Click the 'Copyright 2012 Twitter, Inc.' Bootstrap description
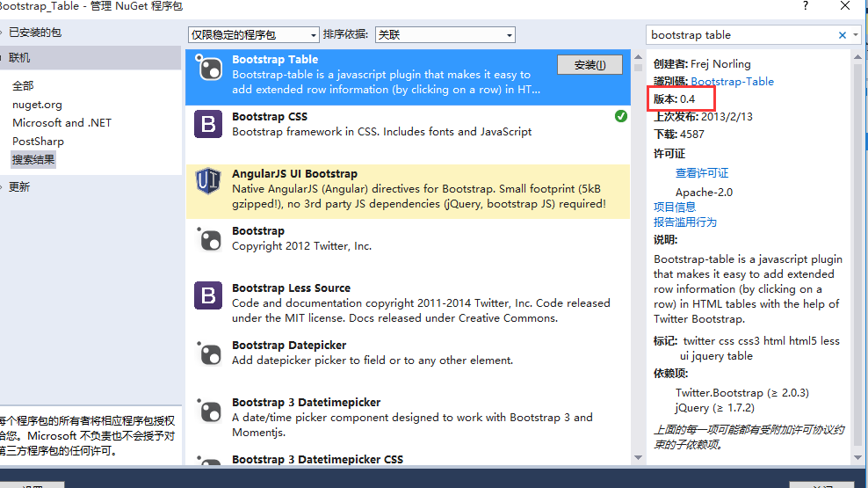868x488 pixels. 301,246
